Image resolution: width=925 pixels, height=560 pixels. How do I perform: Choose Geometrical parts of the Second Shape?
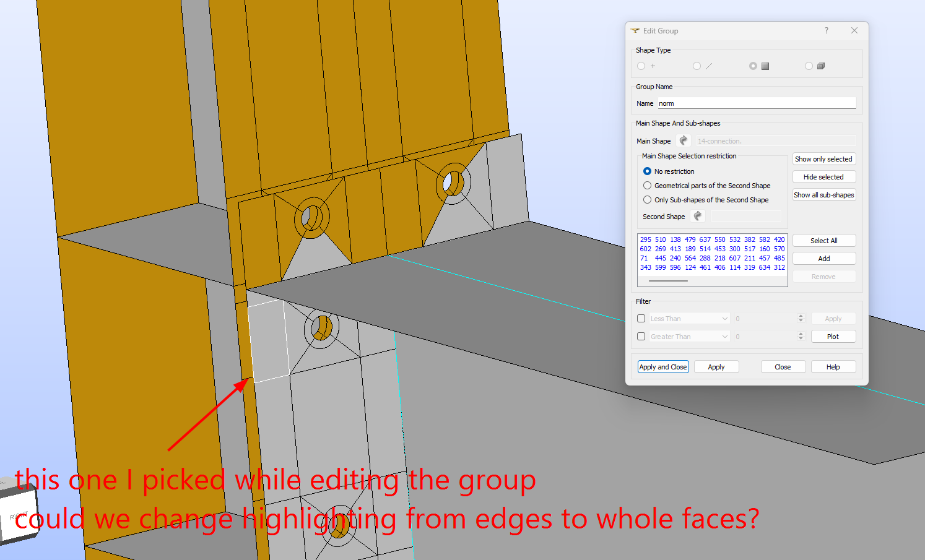pyautogui.click(x=647, y=186)
